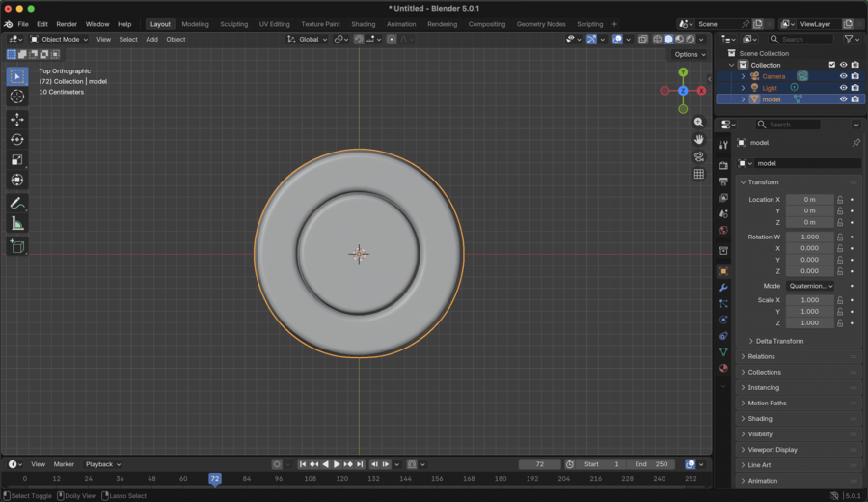Expand the Delta Transform section
The image size is (868, 502).
pos(779,341)
